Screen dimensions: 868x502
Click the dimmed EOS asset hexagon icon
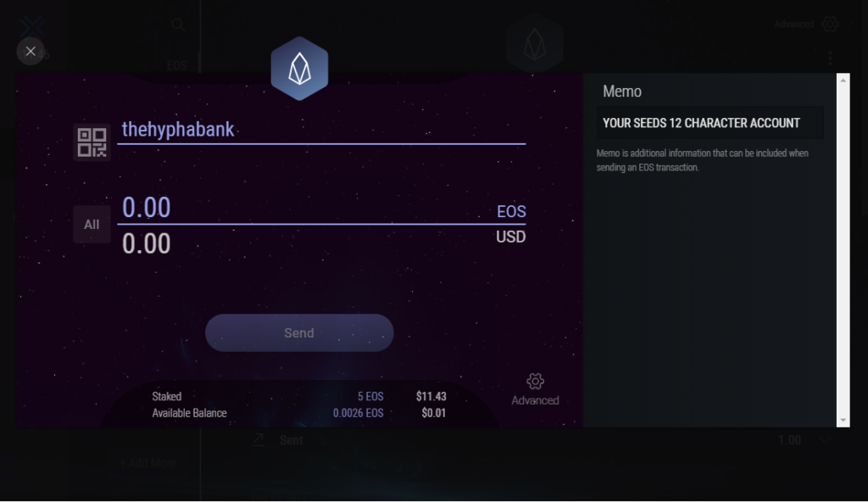[x=534, y=42]
